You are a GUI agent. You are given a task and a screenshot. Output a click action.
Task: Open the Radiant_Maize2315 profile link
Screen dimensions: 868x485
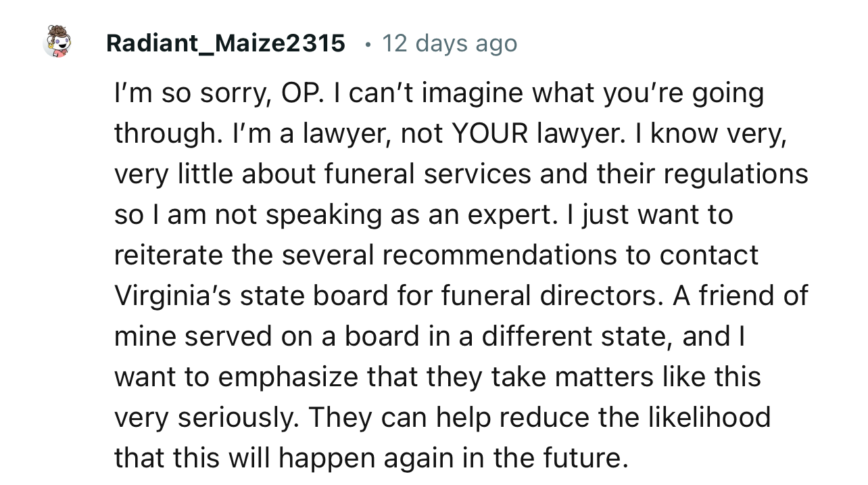(225, 43)
